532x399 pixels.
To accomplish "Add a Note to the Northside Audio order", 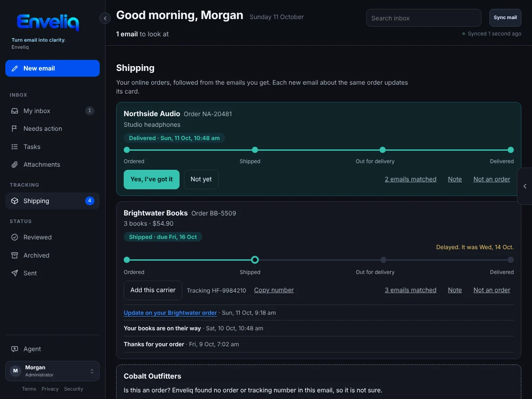I will pyautogui.click(x=455, y=179).
